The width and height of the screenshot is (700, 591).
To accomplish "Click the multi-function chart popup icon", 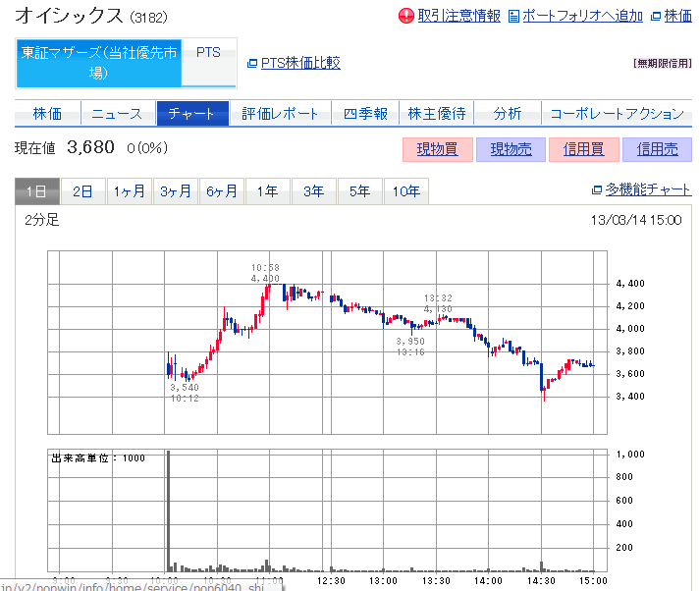I will click(597, 190).
